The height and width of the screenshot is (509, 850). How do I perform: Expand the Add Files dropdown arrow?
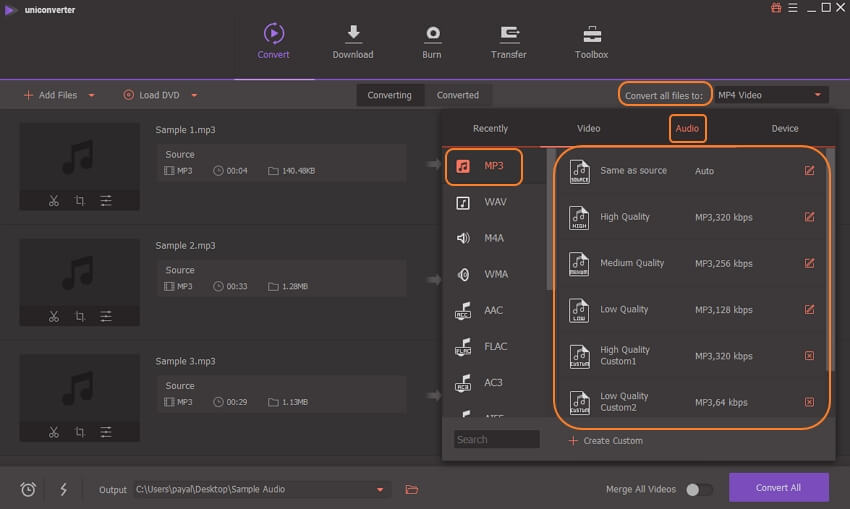[x=91, y=95]
